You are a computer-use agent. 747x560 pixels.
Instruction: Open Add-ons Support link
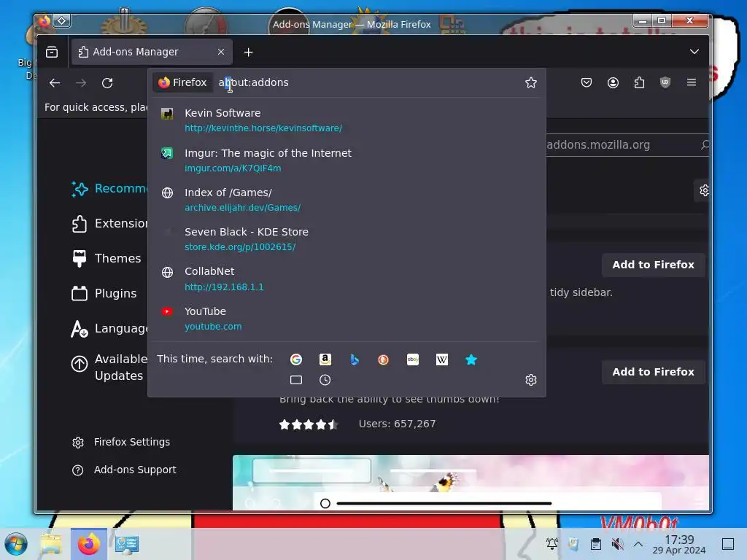pos(124,470)
